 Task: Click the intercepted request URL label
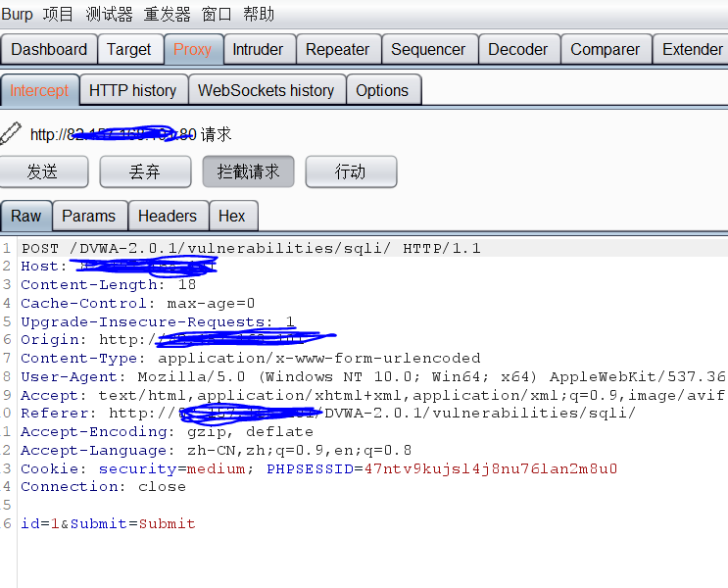130,134
